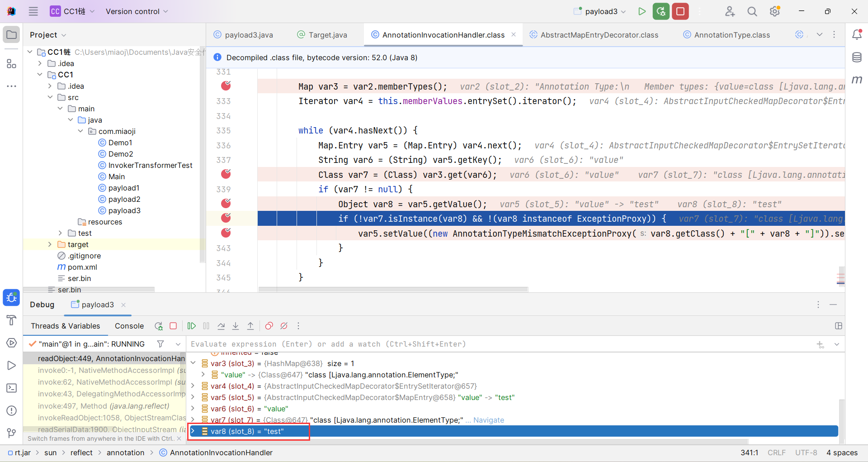This screenshot has height=462, width=868.
Task: Open the Maven tool window icon
Action: 857,80
